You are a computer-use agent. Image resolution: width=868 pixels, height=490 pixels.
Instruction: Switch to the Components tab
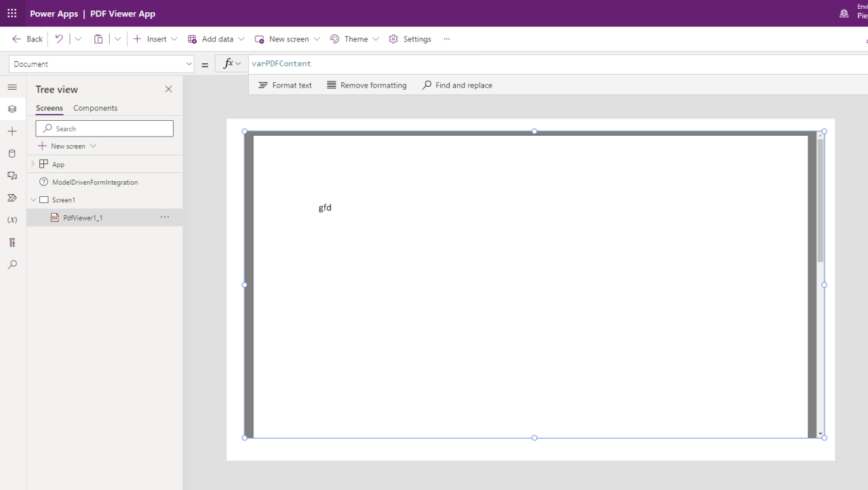coord(95,108)
